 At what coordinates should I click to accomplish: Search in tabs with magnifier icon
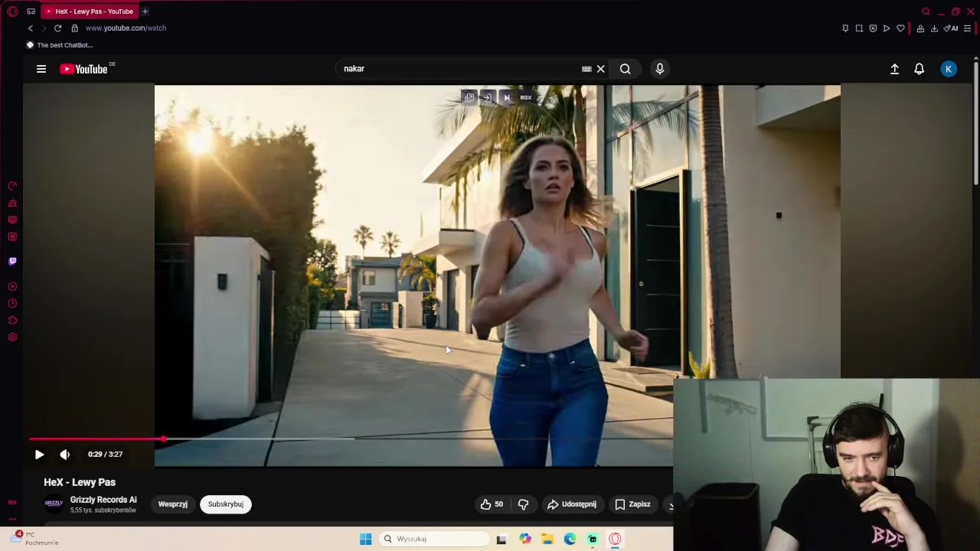pyautogui.click(x=926, y=11)
